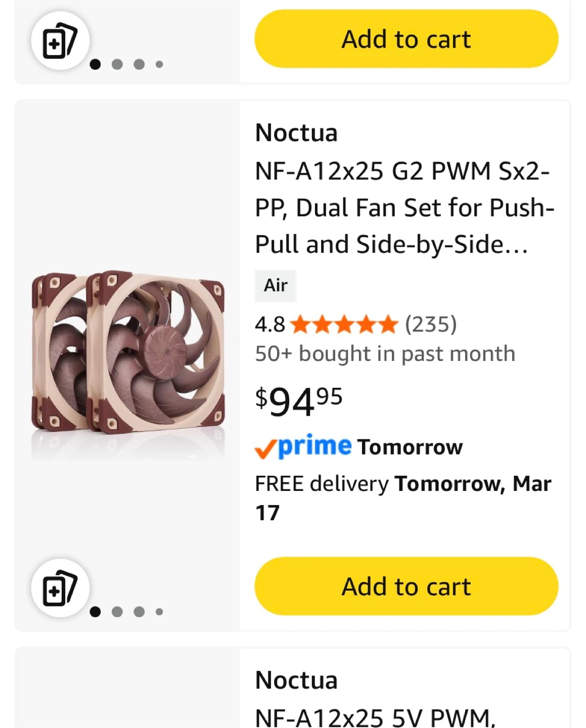Click the orange star rating icons

(x=344, y=325)
